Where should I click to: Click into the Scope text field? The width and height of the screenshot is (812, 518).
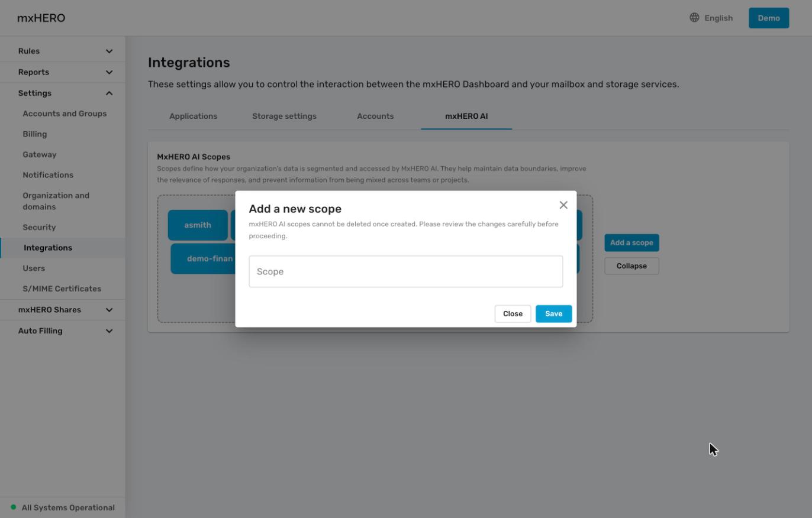(406, 272)
